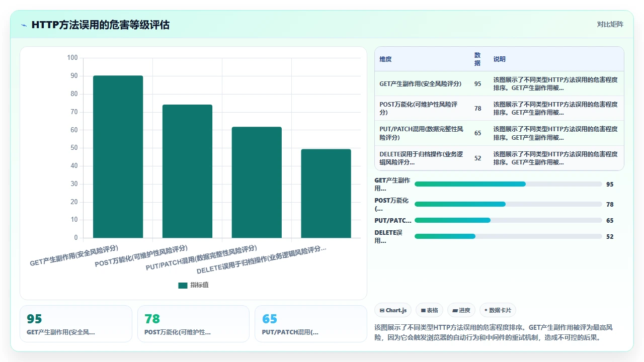Viewport: 644px width, 362px height.
Task: Click the 指标值 legend label
Action: 199,285
